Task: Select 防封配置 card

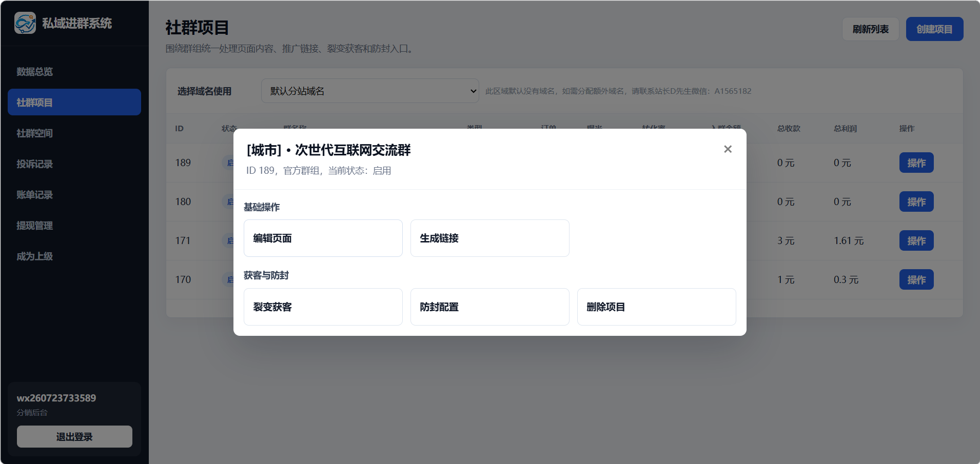Action: 490,307
